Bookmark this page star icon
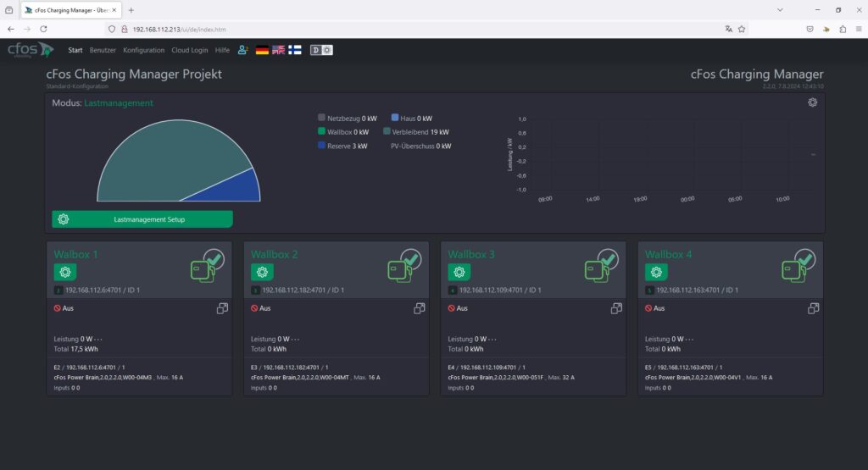Screen dimensions: 868x470 [x=742, y=30]
